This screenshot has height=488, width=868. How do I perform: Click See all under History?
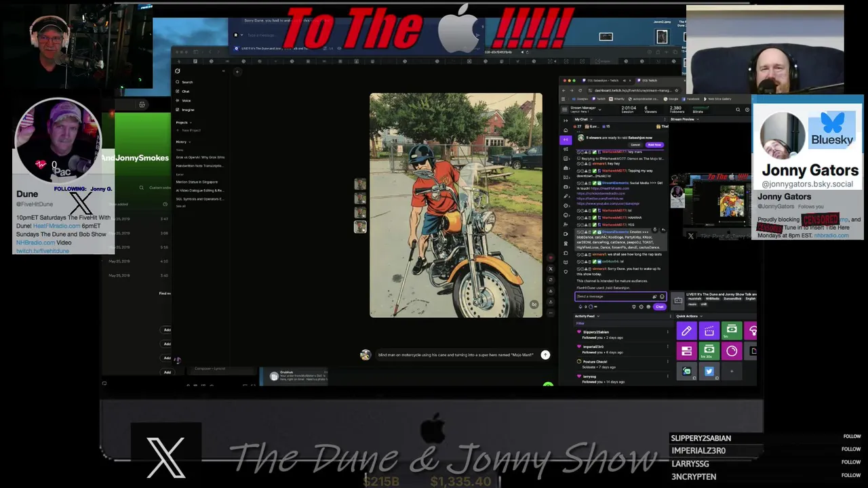181,206
